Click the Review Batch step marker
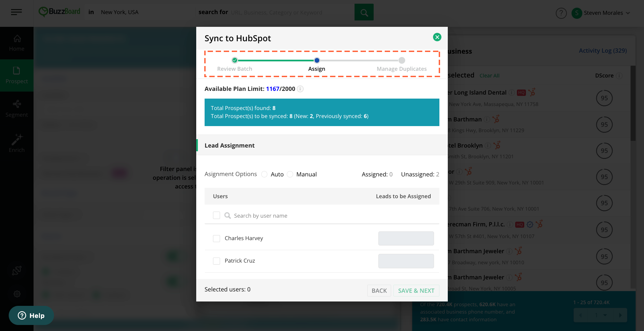Viewport: 644px width, 331px height. pyautogui.click(x=235, y=60)
